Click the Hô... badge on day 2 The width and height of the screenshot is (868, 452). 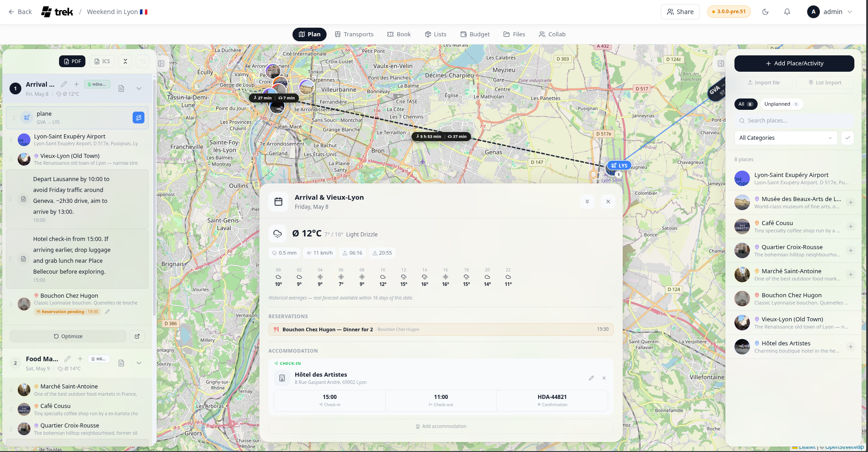point(99,359)
